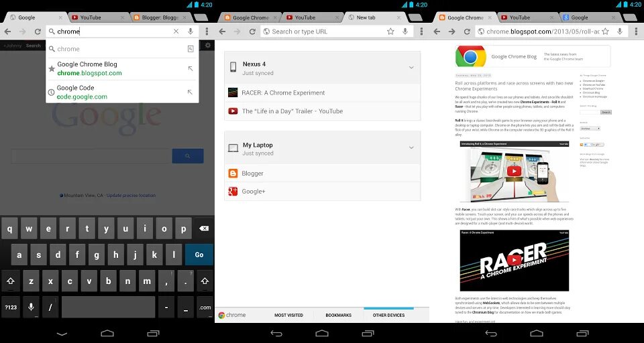
Task: Bookmark star on the chrome.blogspot.com screen
Action: [605, 31]
